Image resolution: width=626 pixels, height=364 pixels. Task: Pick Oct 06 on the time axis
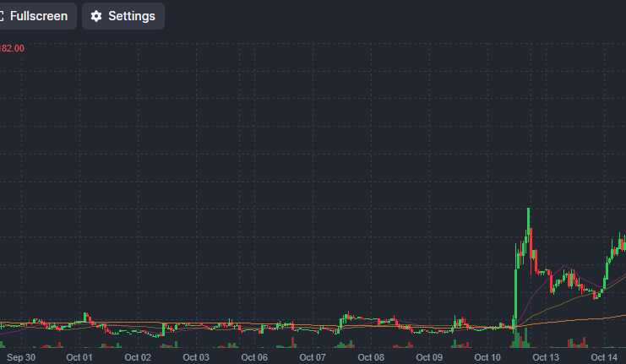(254, 357)
